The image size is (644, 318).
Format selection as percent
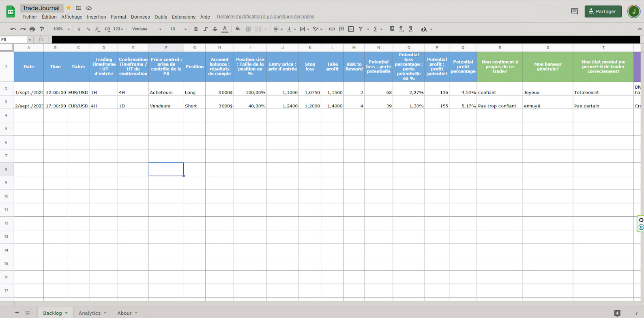[88, 29]
